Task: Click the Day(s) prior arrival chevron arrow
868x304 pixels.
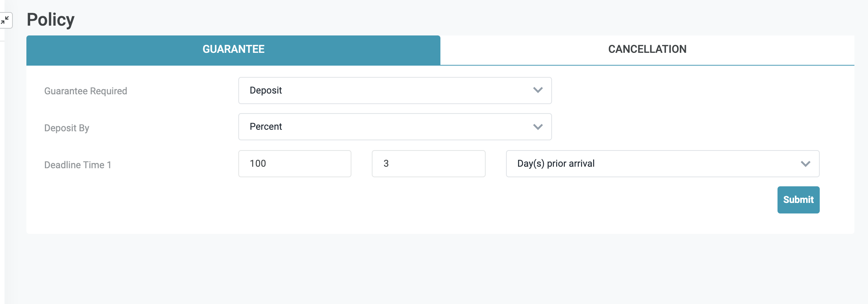Action: click(805, 164)
